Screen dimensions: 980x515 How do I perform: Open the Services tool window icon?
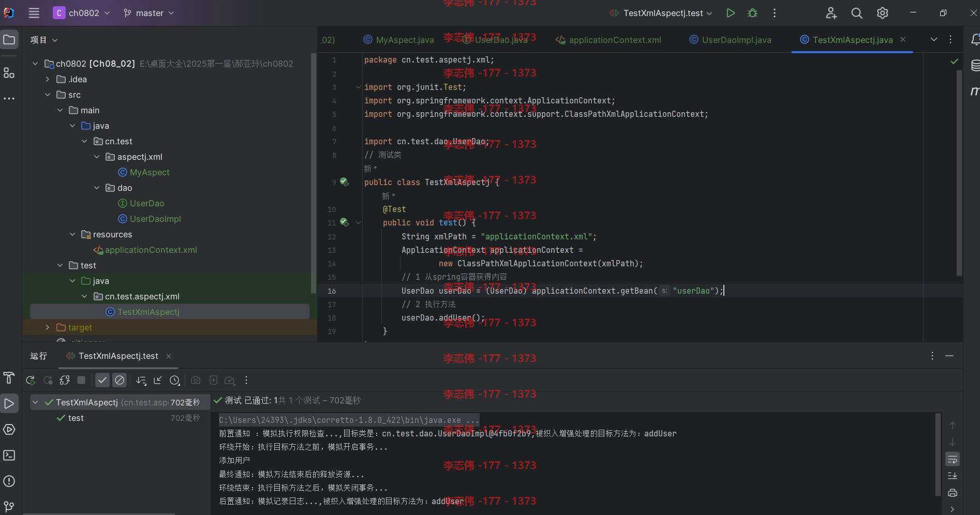click(9, 429)
